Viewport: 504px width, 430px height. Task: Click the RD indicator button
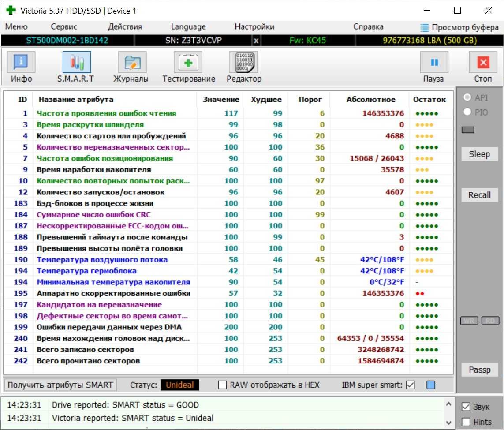coord(490,321)
